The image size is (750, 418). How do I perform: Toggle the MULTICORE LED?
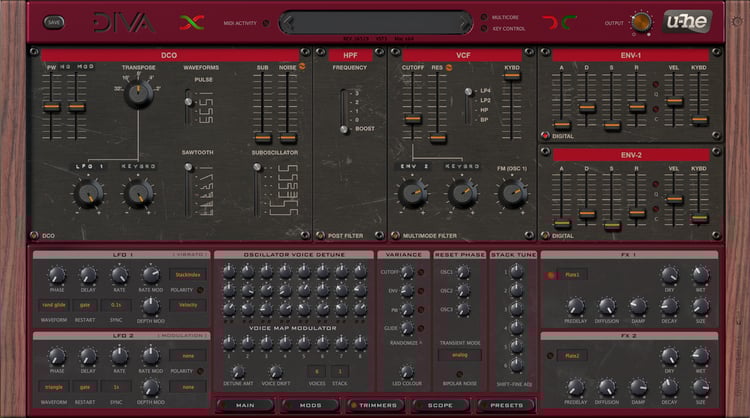pos(484,17)
